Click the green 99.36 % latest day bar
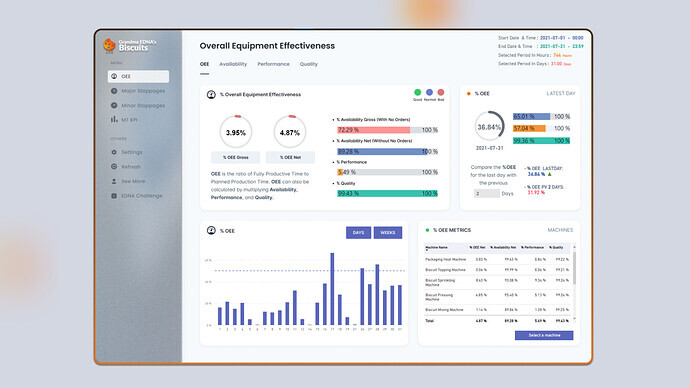The height and width of the screenshot is (388, 690). tap(541, 140)
